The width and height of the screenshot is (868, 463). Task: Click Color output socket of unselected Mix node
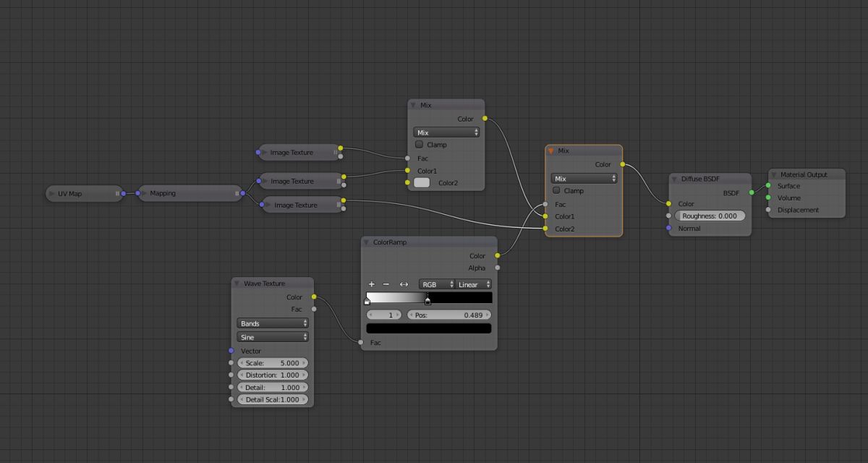485,119
